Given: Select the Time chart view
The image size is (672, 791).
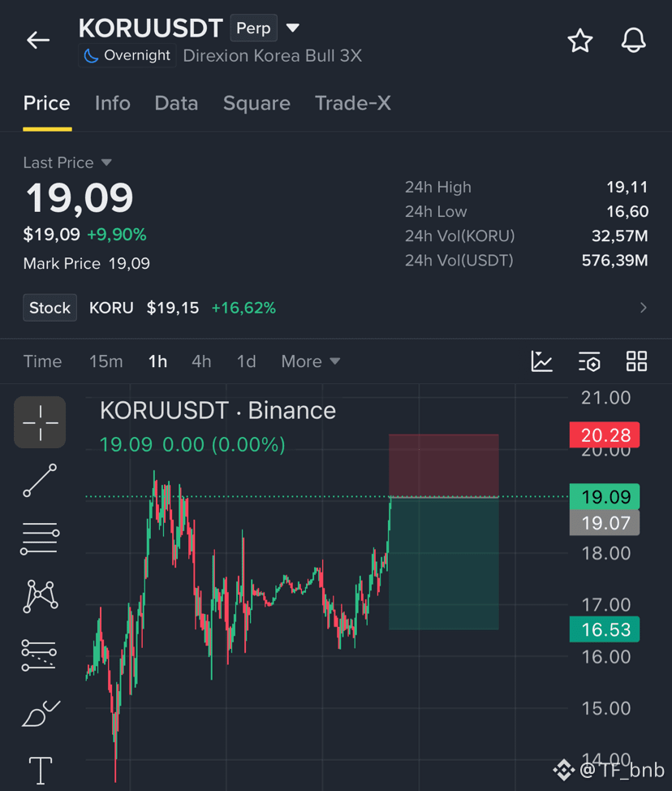Looking at the screenshot, I should [43, 361].
